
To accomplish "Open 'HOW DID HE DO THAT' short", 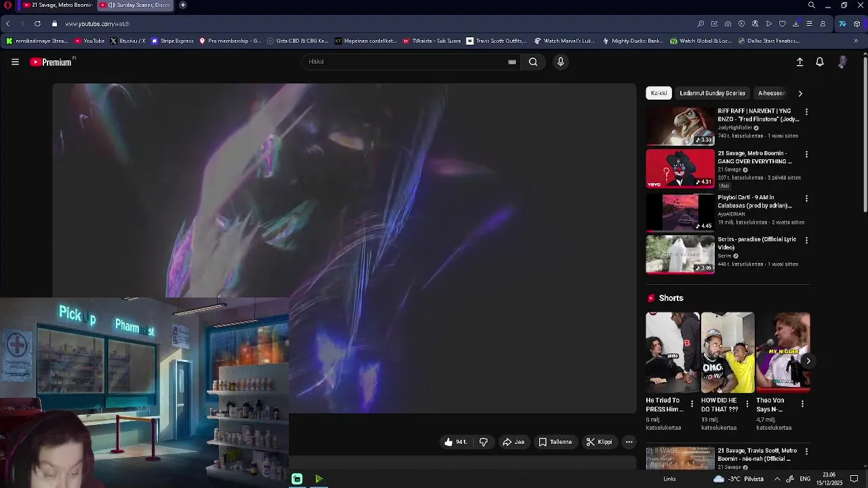I will point(728,352).
